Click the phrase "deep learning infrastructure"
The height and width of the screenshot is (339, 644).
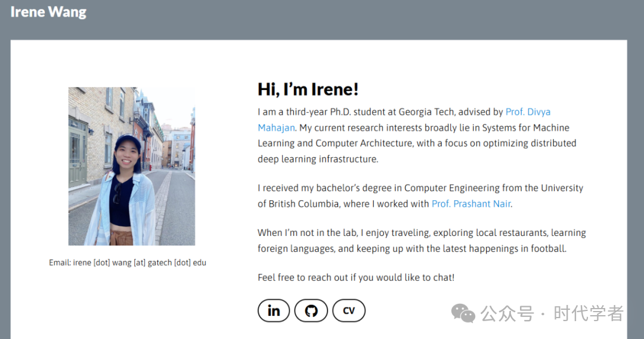click(x=317, y=159)
